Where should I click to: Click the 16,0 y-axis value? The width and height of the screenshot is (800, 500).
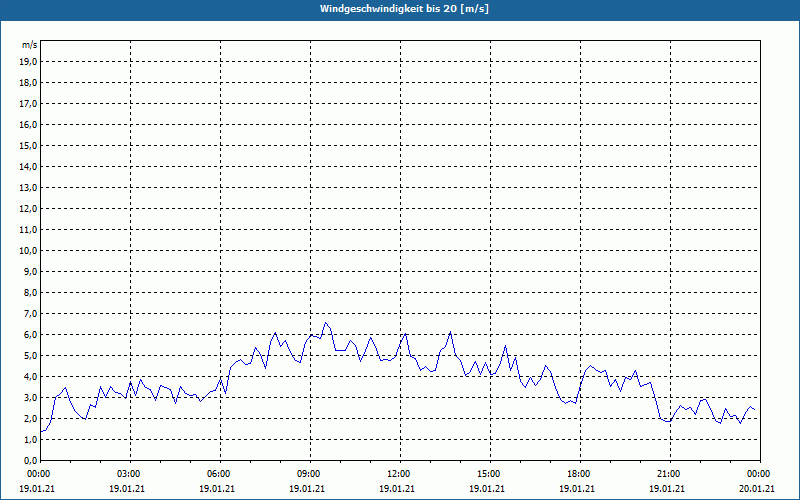[28, 124]
